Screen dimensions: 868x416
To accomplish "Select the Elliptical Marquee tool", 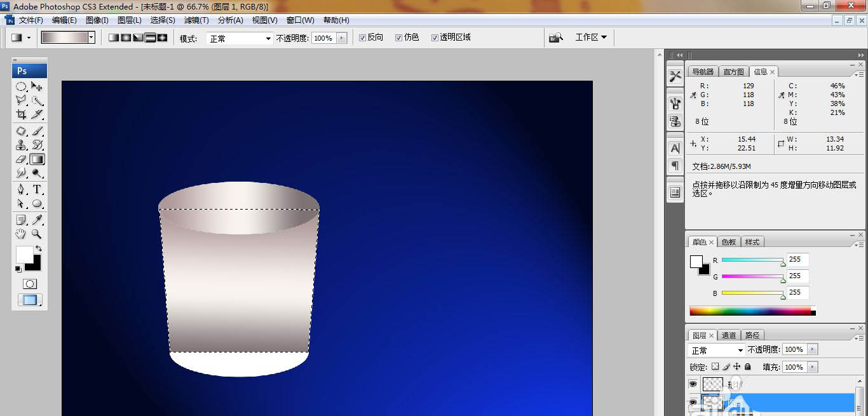I will 21,86.
